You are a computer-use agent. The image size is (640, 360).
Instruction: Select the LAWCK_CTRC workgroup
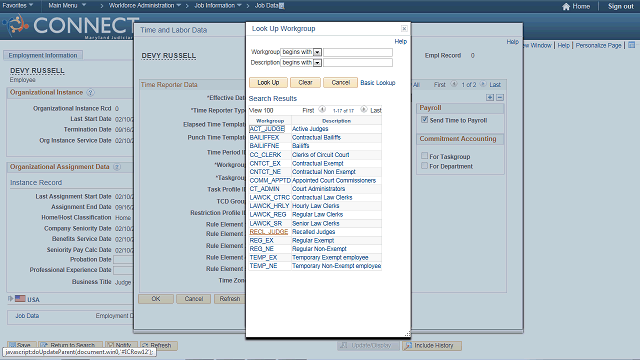coord(269,198)
